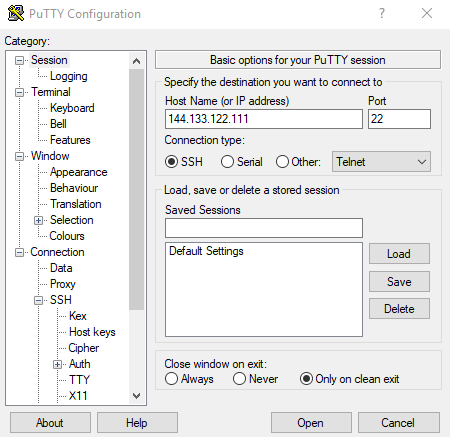Collapse the Terminal tree node
This screenshot has width=450, height=437.
point(20,93)
